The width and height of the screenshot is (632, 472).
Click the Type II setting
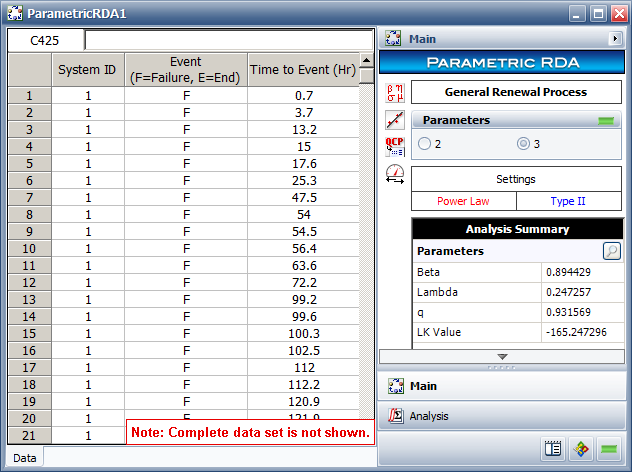568,201
